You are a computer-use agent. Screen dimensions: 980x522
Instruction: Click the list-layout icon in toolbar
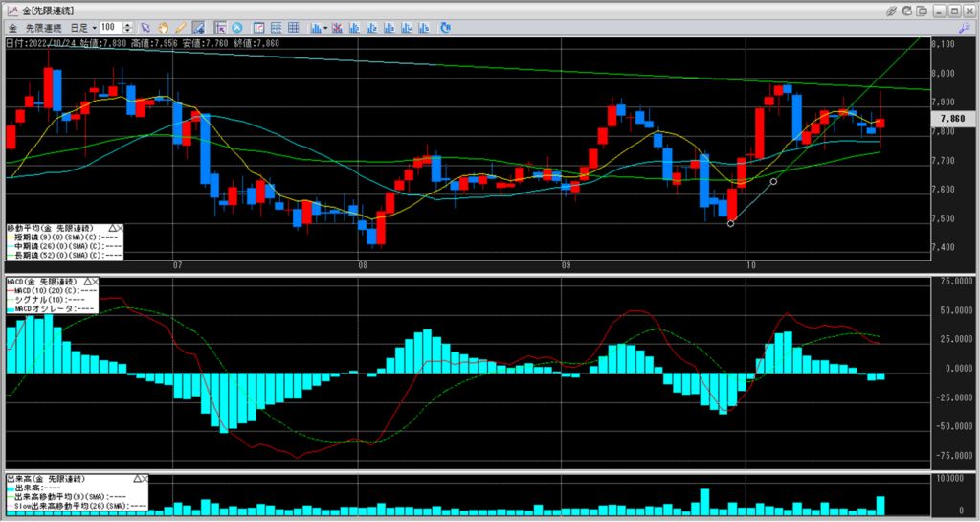pos(277,28)
